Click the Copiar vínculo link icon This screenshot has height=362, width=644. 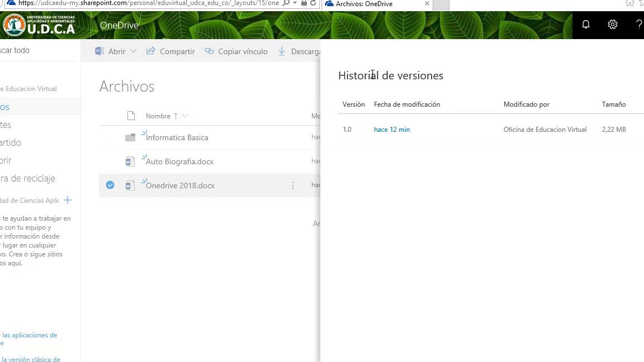209,51
